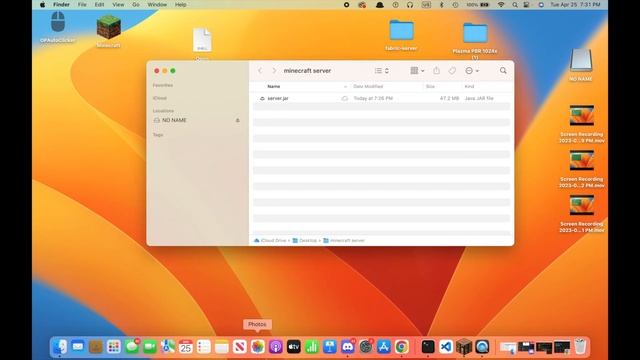Screen dimensions: 640x360
Task: Select Plasma PBR 1024x folder on desktop
Action: [x=475, y=41]
